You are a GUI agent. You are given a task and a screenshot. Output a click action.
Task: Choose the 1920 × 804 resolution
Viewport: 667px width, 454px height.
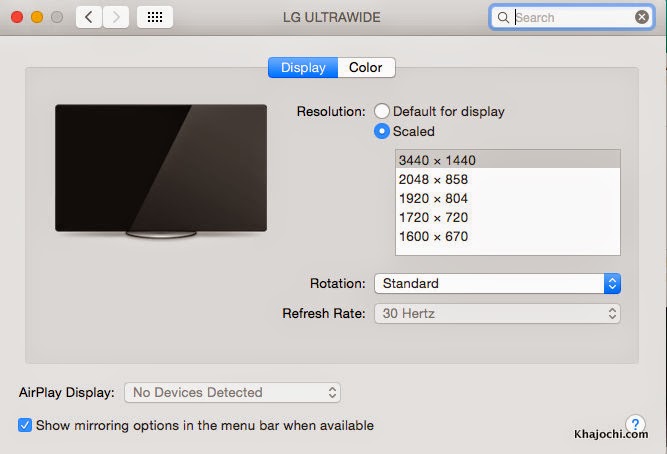tap(507, 198)
